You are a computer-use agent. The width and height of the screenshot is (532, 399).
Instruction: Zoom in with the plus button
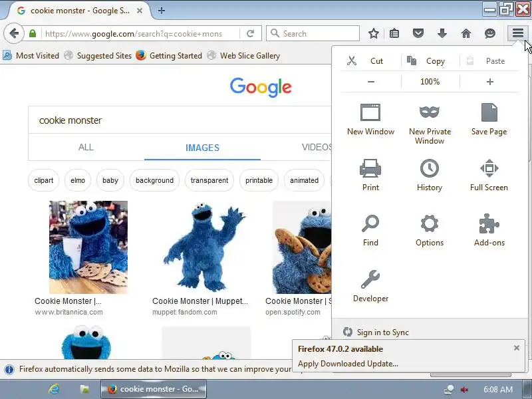(x=489, y=82)
